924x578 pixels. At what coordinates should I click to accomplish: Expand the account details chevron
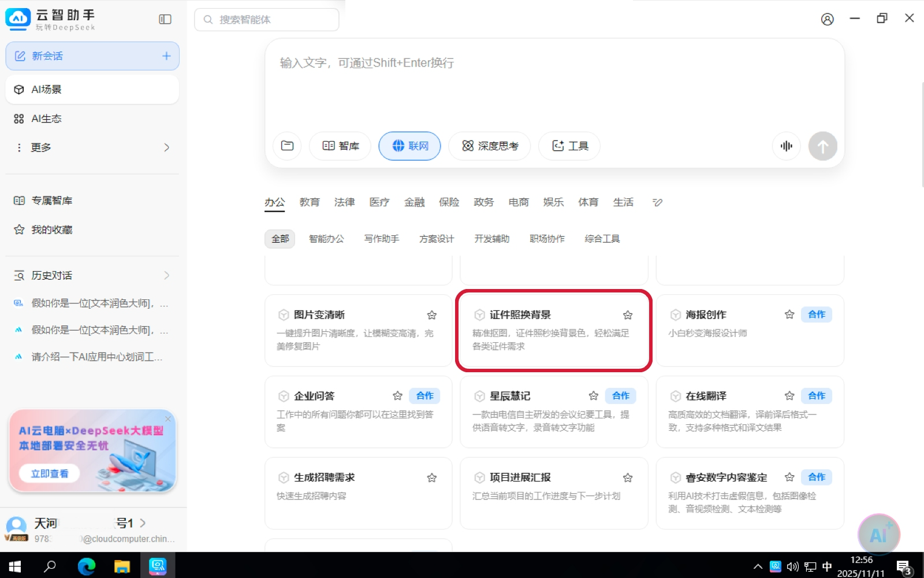[143, 523]
